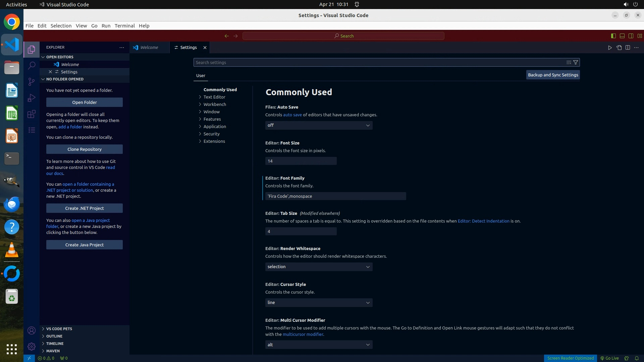The image size is (644, 362).
Task: Toggle the bottom panel layout icon
Action: [x=622, y=36]
